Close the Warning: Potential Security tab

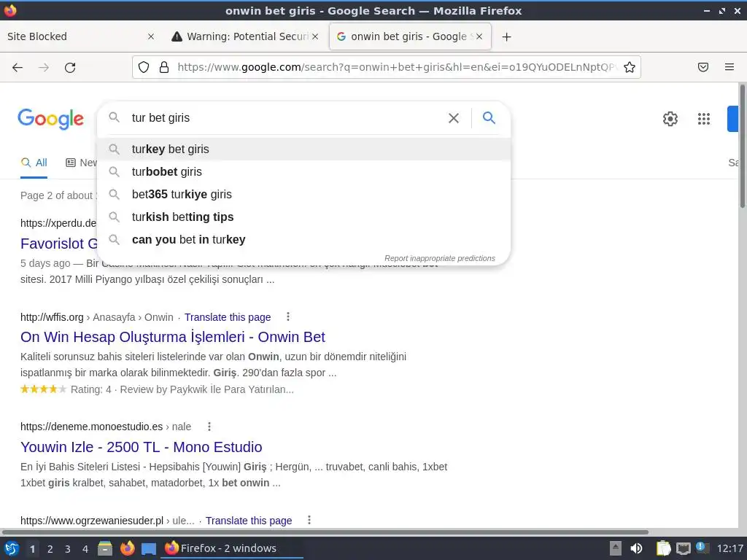tap(315, 36)
